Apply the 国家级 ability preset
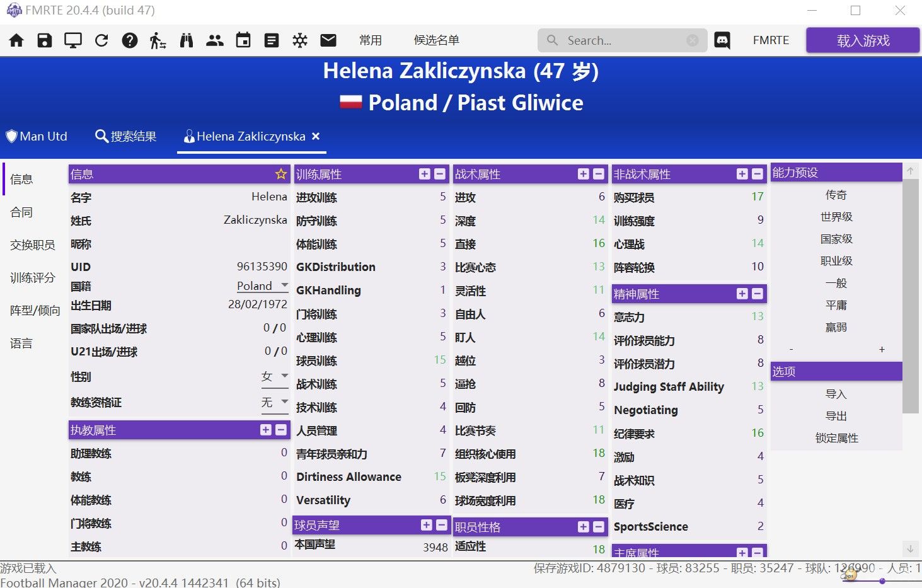922x588 pixels. (x=836, y=239)
